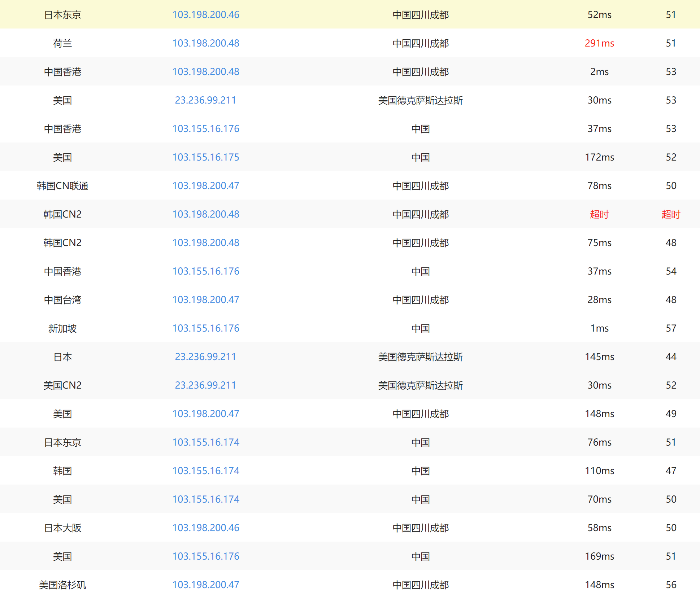Select the 新加坡 node name cell
Viewport: 700px width, 595px height.
click(62, 328)
